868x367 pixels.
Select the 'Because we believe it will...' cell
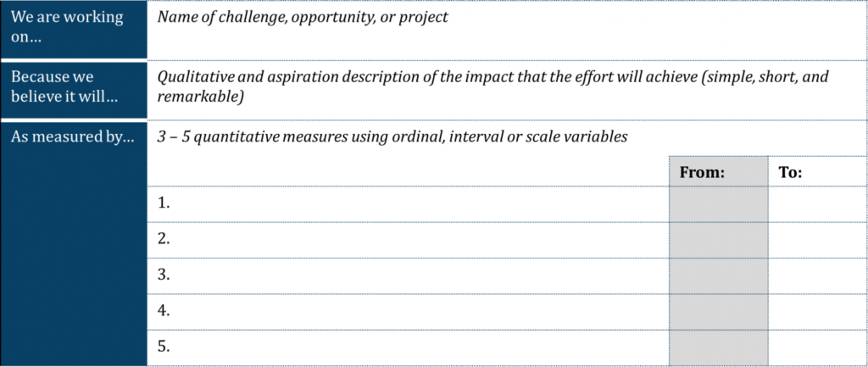tap(74, 90)
